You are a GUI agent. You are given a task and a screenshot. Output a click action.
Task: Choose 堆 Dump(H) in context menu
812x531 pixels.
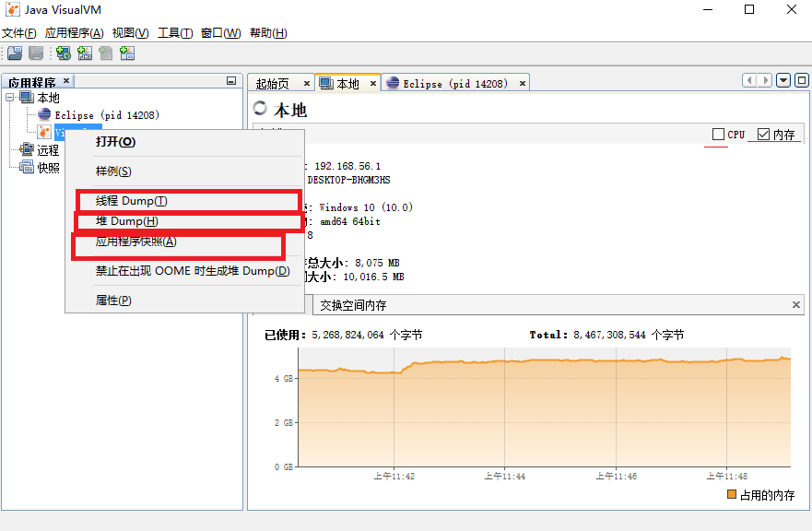click(184, 221)
